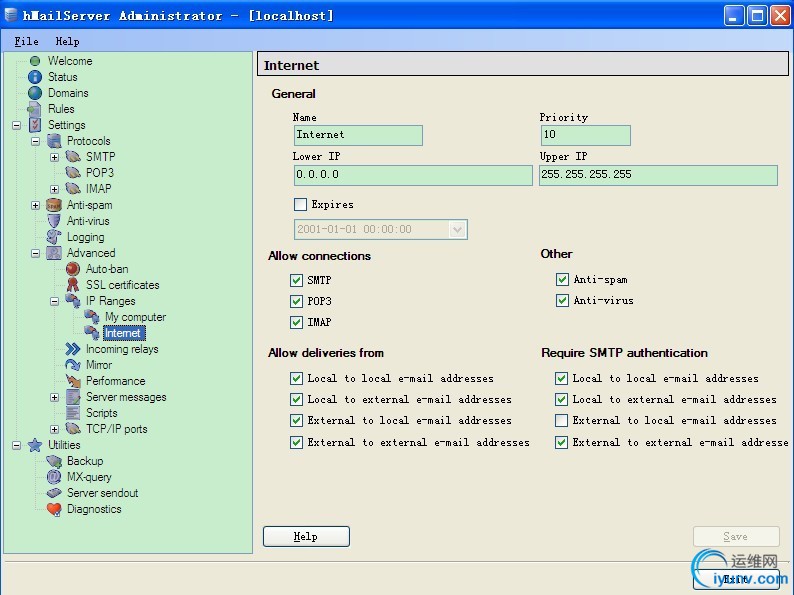794x595 pixels.
Task: Uncheck External to external deliveries checkbox
Action: (x=297, y=443)
